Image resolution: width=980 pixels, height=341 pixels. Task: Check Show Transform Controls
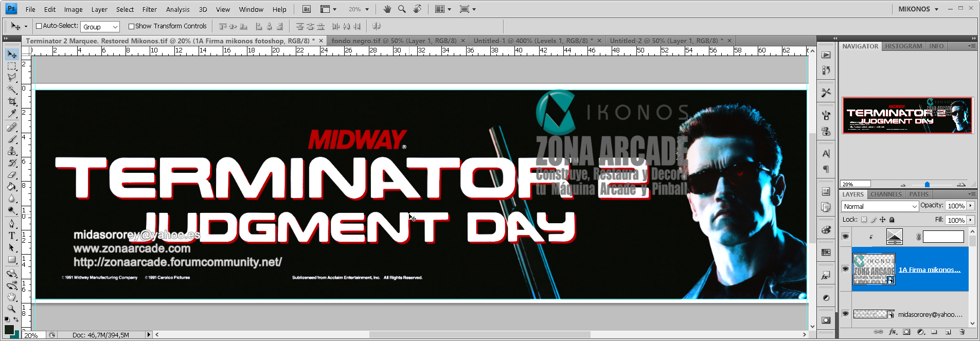[131, 26]
